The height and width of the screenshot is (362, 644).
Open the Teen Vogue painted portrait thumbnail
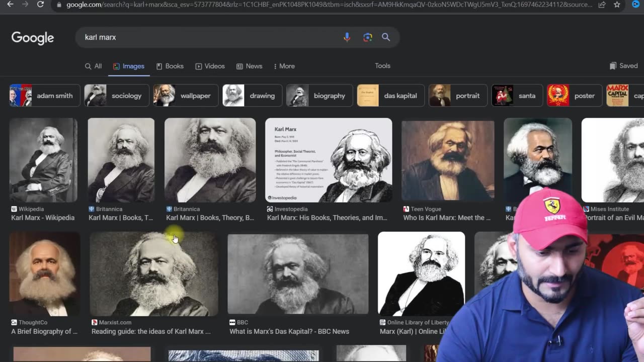448,160
